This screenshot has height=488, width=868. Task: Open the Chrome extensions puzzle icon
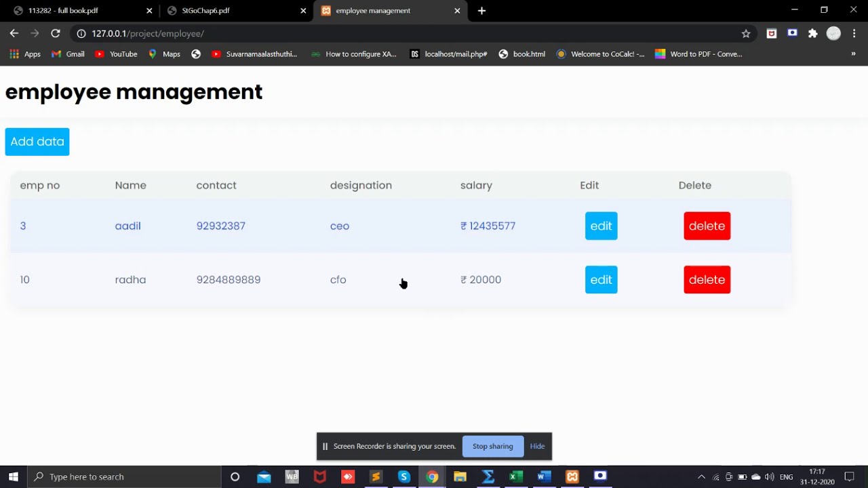tap(812, 33)
